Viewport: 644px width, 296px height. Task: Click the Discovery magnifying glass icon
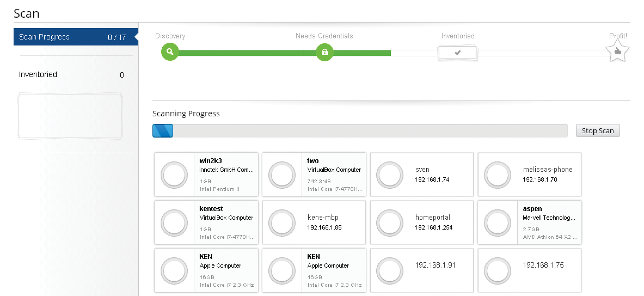[x=170, y=52]
